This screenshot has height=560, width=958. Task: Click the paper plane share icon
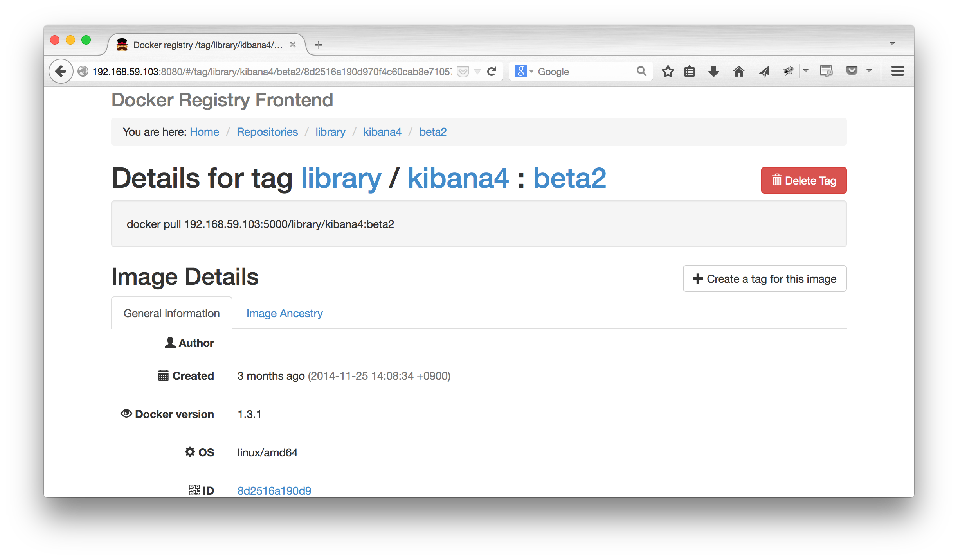pos(764,72)
